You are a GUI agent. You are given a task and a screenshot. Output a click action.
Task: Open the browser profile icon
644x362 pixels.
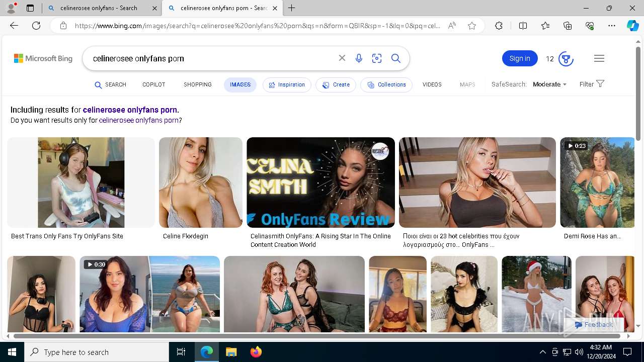point(11,8)
